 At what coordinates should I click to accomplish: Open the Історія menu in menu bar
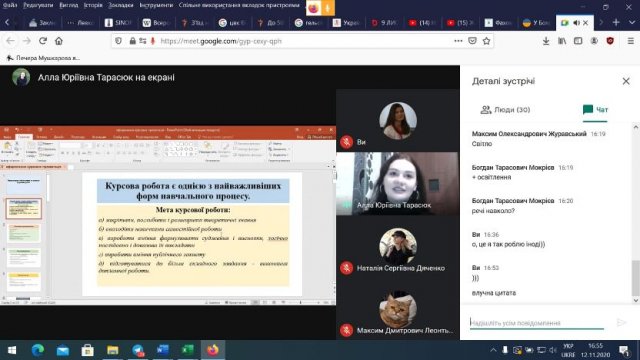(93, 5)
